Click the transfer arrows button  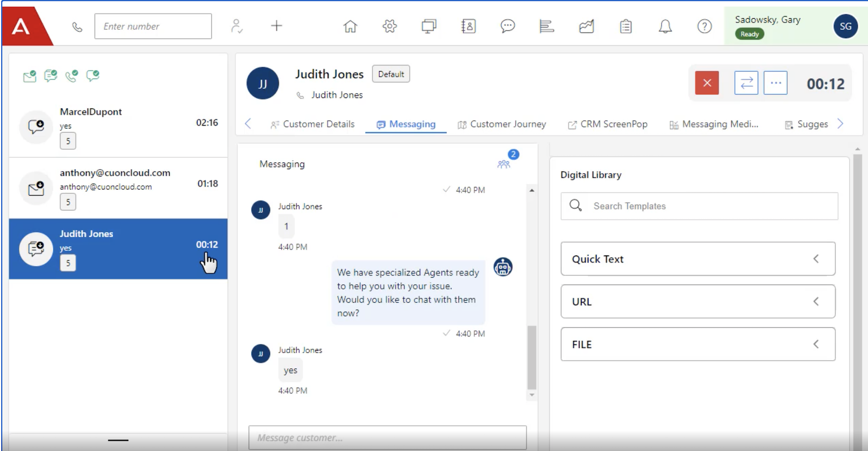click(x=746, y=83)
